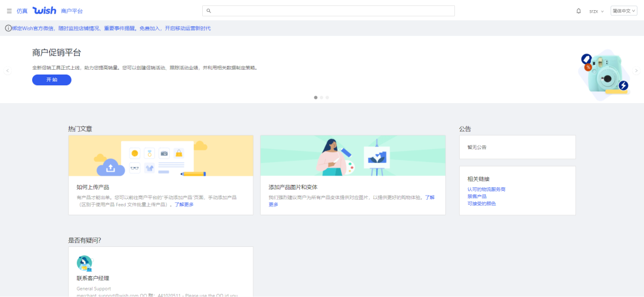This screenshot has width=644, height=297.
Task: Open the 简体中文 language selector
Action: pos(623,11)
